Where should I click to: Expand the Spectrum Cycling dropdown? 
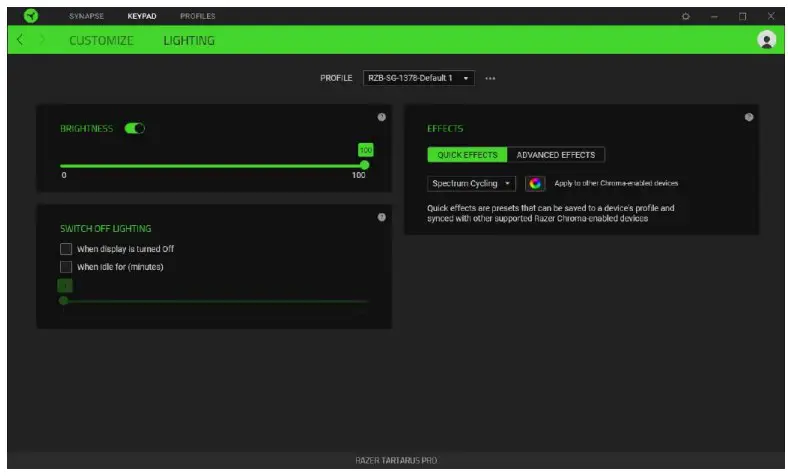(471, 183)
